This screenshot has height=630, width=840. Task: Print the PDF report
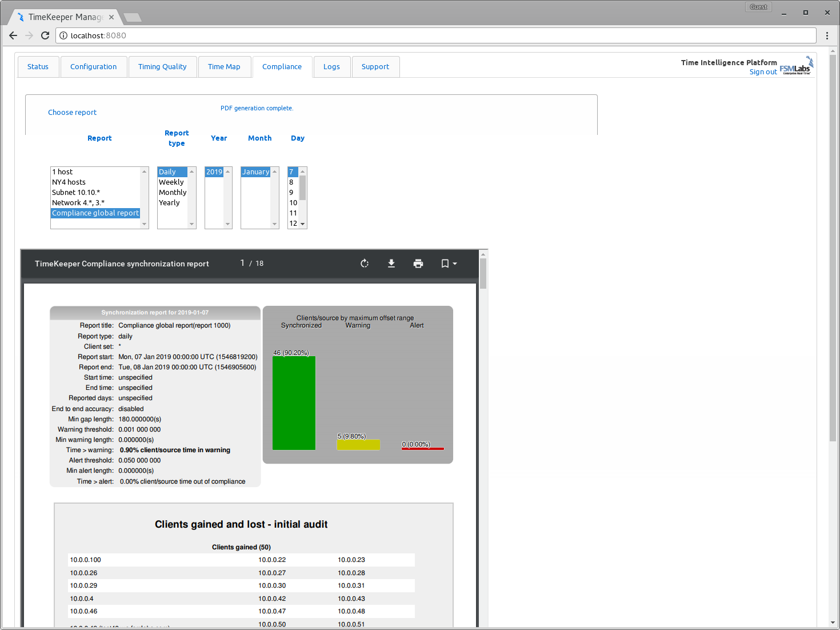point(418,264)
